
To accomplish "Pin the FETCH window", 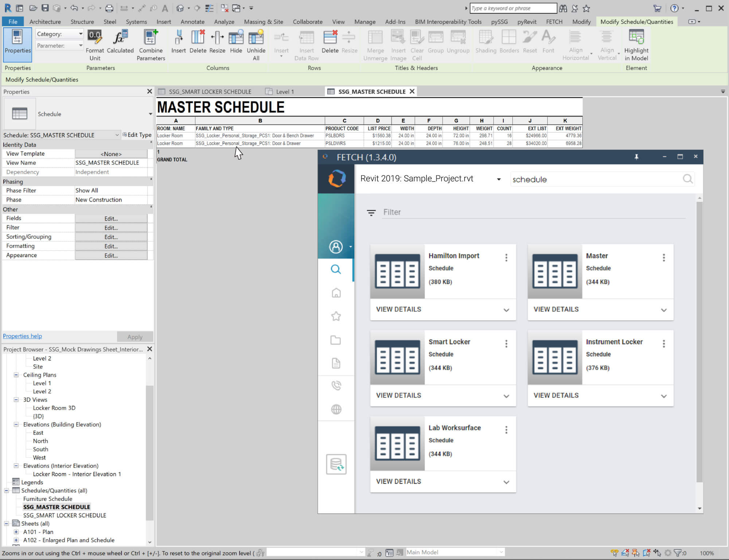I will (636, 157).
